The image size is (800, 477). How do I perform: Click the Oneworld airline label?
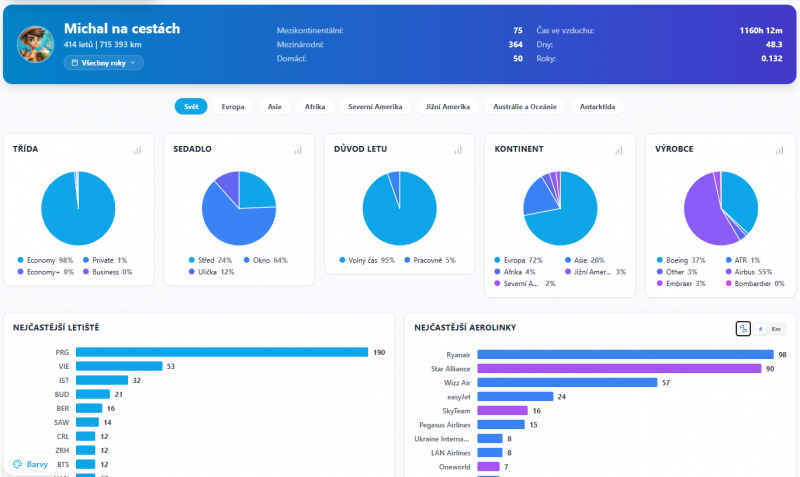tap(455, 467)
